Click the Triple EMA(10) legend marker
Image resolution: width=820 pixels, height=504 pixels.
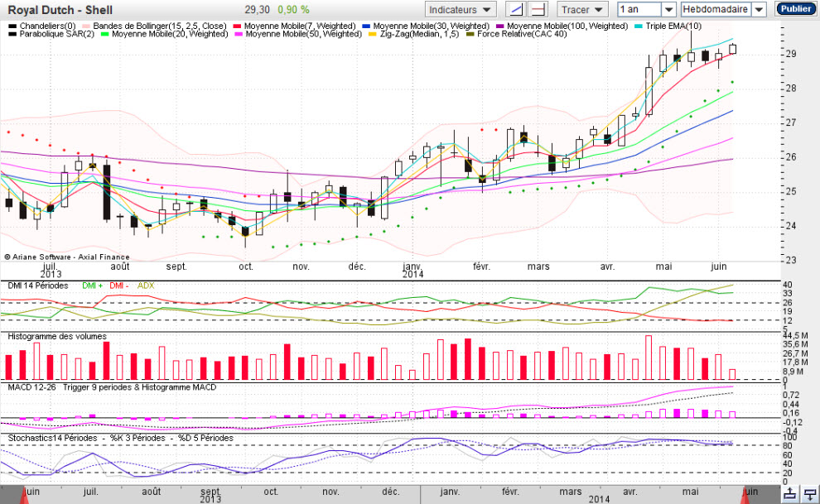638,26
